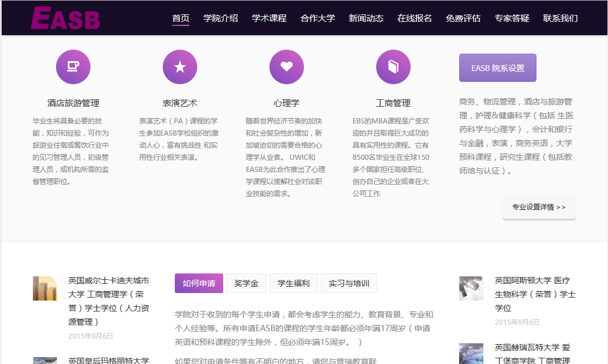Open the 英国阿斯顿大学 医疗生物科学 article link
608x364 pixels.
coord(534,294)
